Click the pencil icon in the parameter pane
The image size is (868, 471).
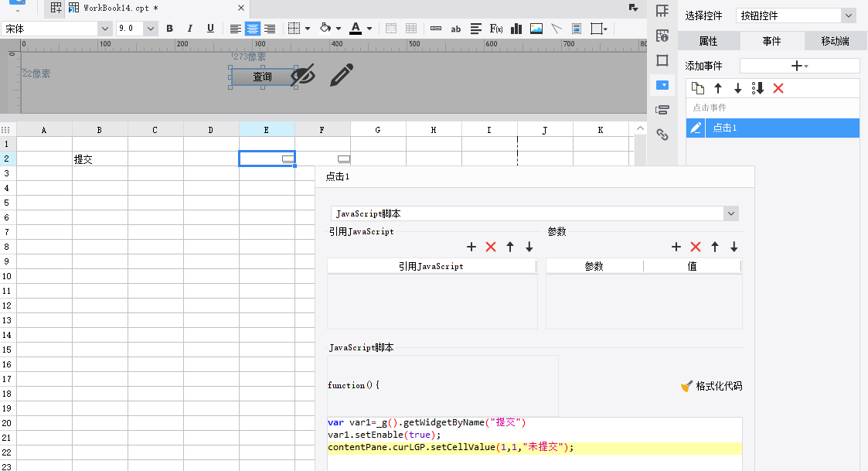coord(342,75)
